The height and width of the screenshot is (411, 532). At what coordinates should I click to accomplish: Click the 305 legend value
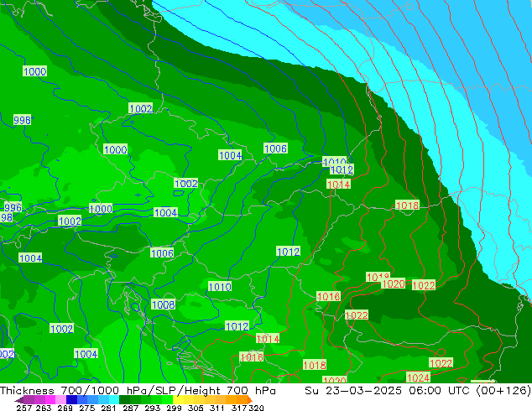196,408
